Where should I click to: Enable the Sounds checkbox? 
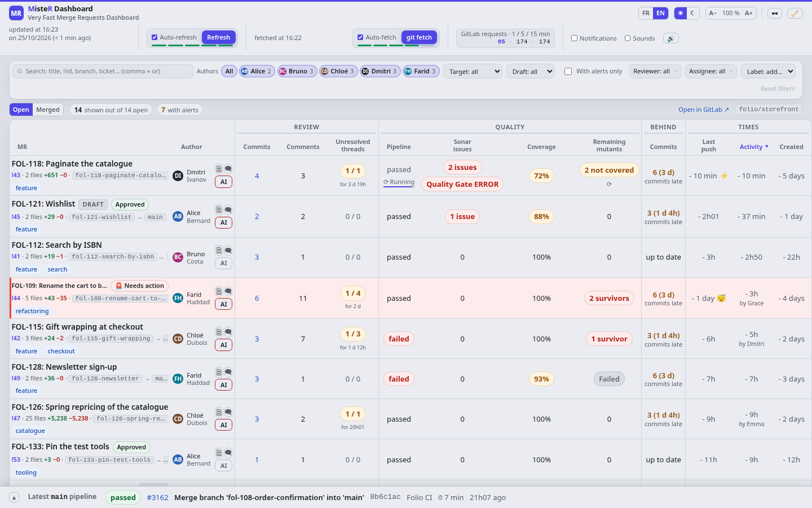click(x=628, y=38)
